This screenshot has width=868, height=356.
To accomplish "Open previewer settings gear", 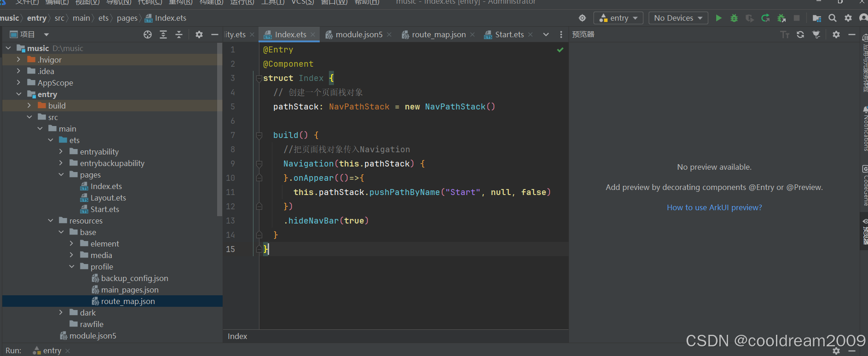I will point(836,34).
